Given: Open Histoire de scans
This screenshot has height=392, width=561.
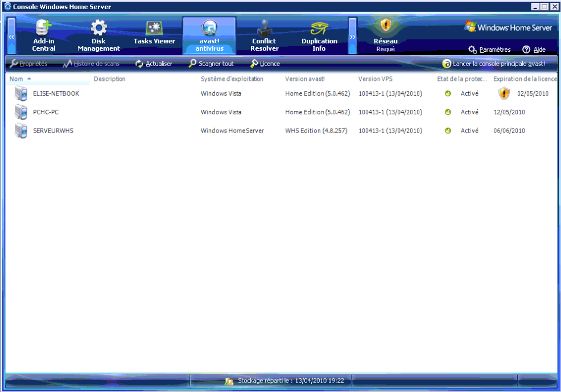Looking at the screenshot, I should 91,64.
